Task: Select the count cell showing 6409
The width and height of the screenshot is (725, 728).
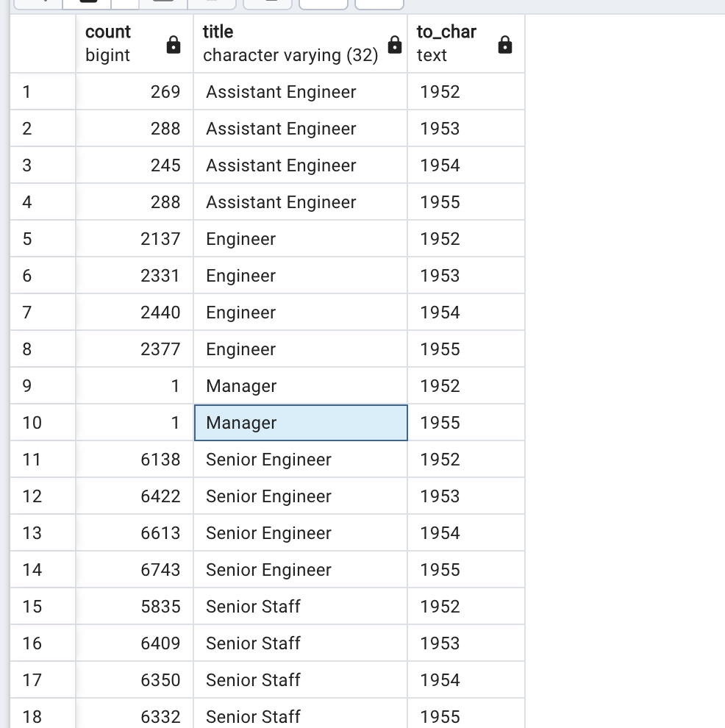Action: point(134,643)
